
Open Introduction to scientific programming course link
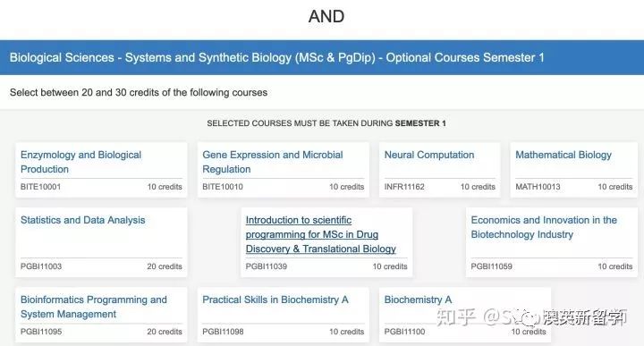tap(321, 234)
